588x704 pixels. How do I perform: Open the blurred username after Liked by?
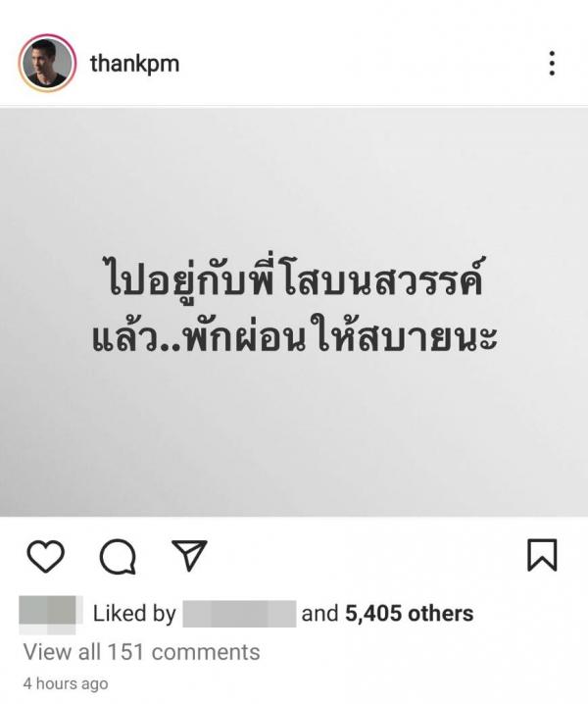tap(239, 614)
